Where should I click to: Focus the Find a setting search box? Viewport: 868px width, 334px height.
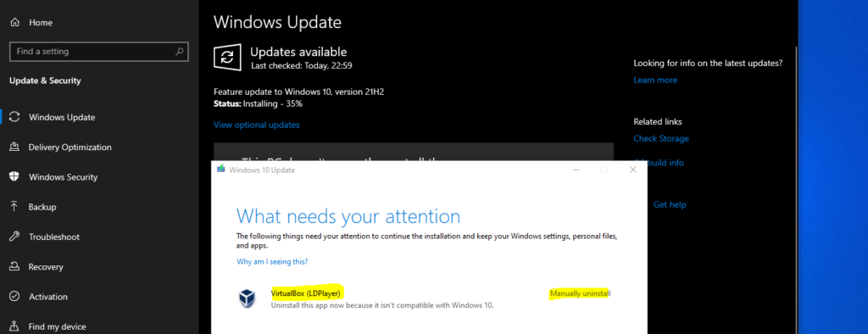[99, 52]
